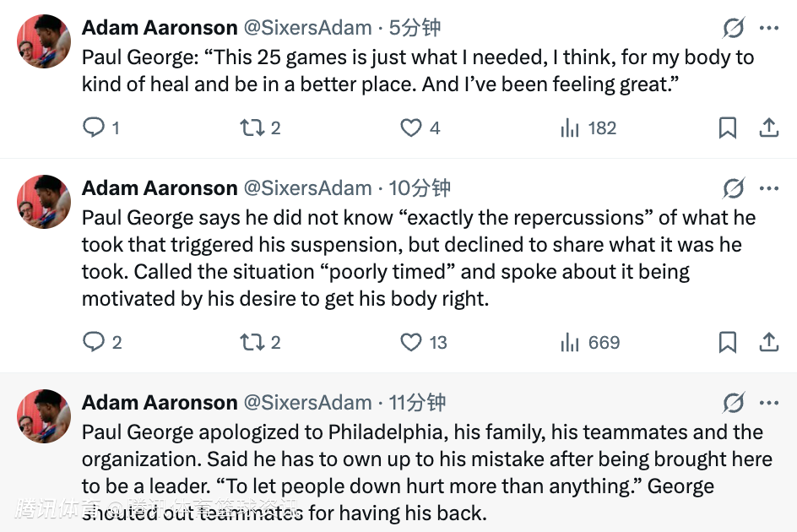
Task: Open Grok icon on first tweet
Action: 734,28
